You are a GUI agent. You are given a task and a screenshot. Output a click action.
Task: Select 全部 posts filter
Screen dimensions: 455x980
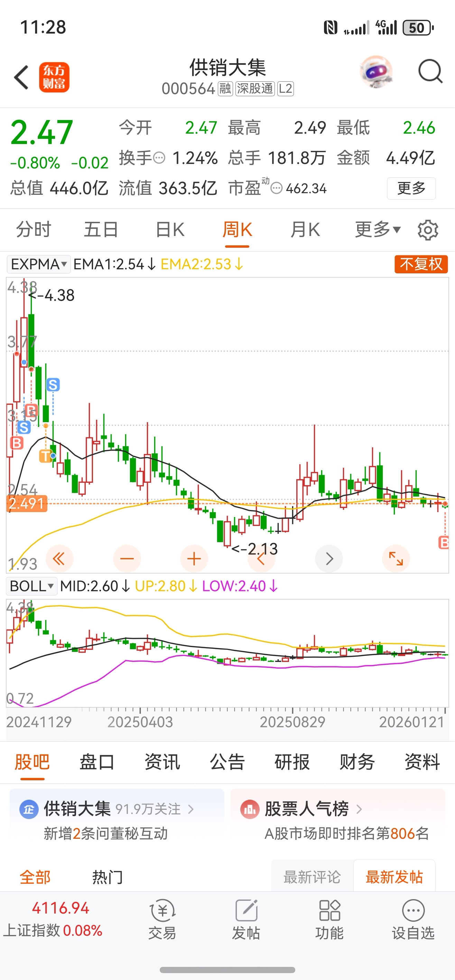click(35, 877)
